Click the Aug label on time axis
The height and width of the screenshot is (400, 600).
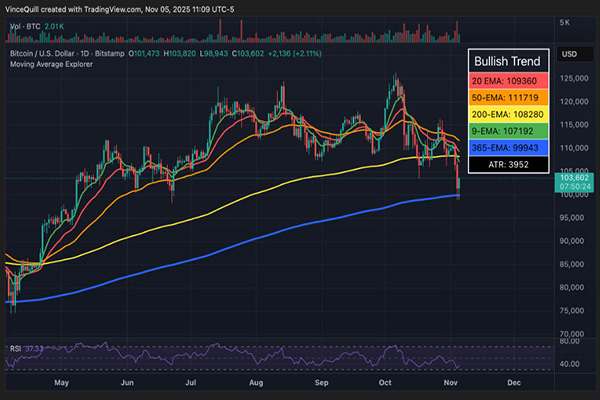click(256, 382)
